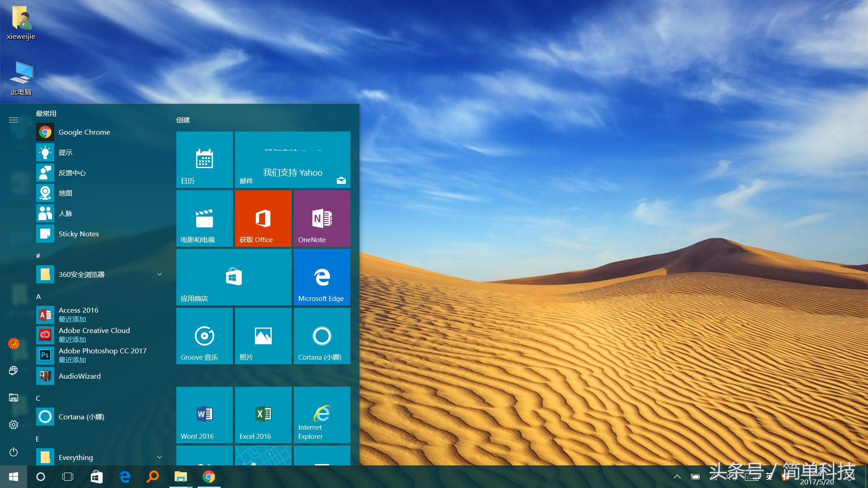Open the 照片 photos tile
The width and height of the screenshot is (868, 488).
[263, 336]
